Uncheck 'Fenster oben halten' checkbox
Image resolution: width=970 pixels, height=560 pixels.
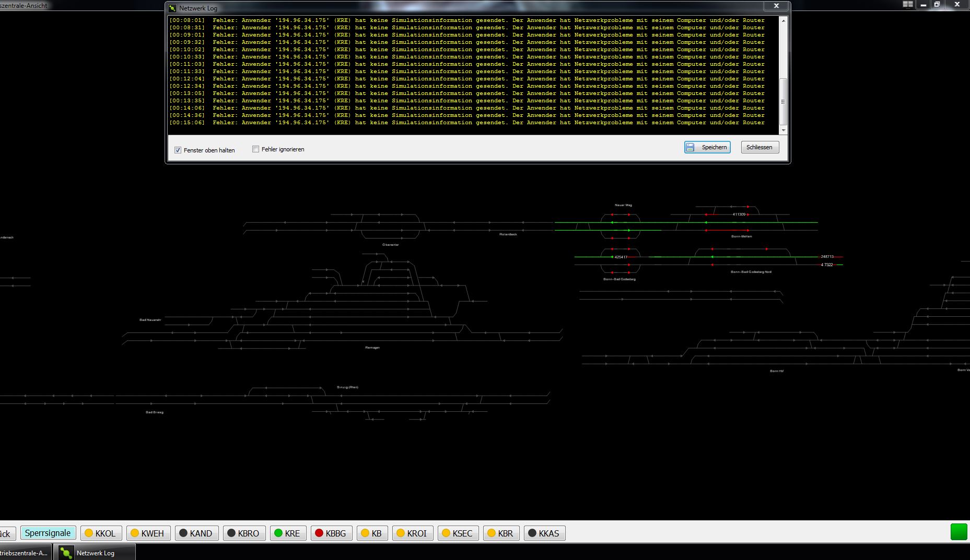click(x=178, y=150)
